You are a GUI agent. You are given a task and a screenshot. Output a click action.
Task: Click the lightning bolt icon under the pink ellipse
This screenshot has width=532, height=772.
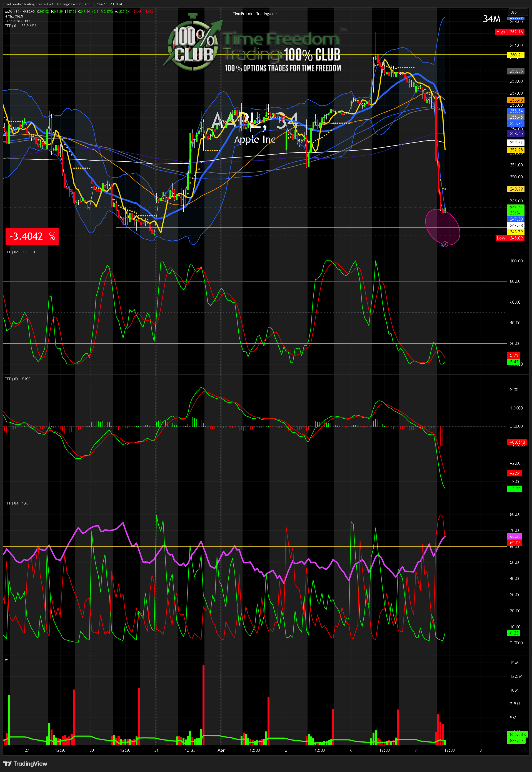click(x=445, y=244)
